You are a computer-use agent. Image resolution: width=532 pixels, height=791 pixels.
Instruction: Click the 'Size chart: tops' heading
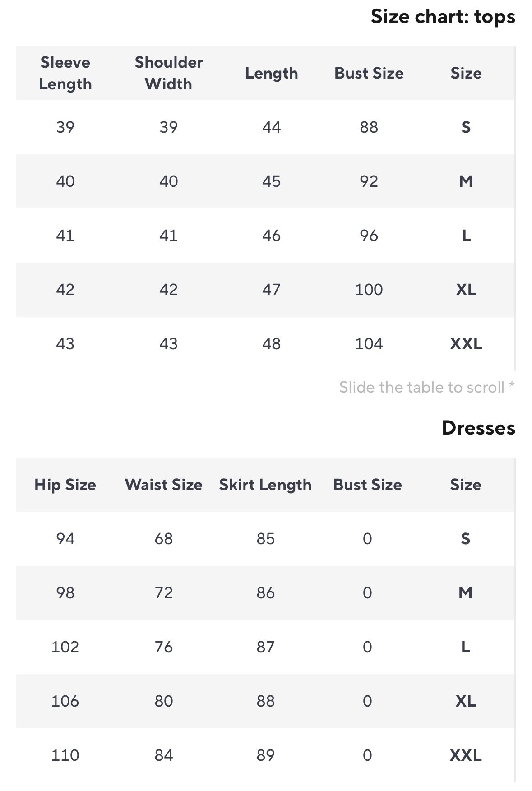(x=443, y=17)
